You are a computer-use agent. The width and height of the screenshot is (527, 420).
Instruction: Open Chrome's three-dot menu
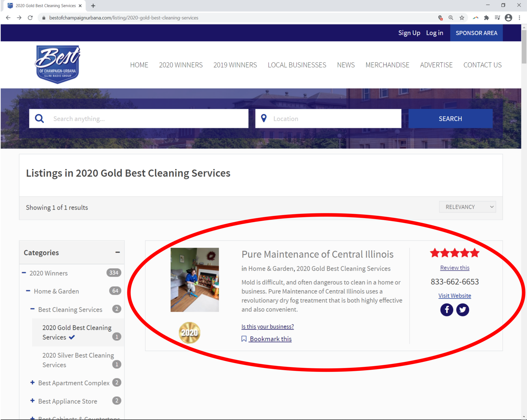[x=520, y=18]
